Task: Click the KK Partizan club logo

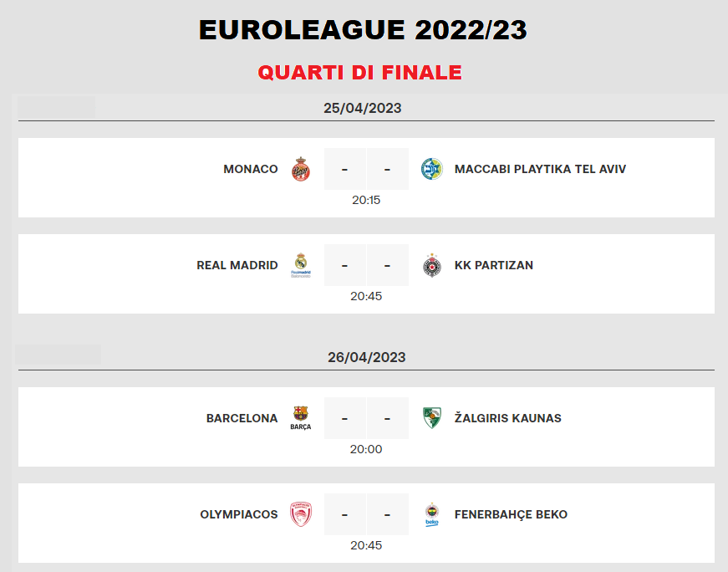Action: pos(432,265)
